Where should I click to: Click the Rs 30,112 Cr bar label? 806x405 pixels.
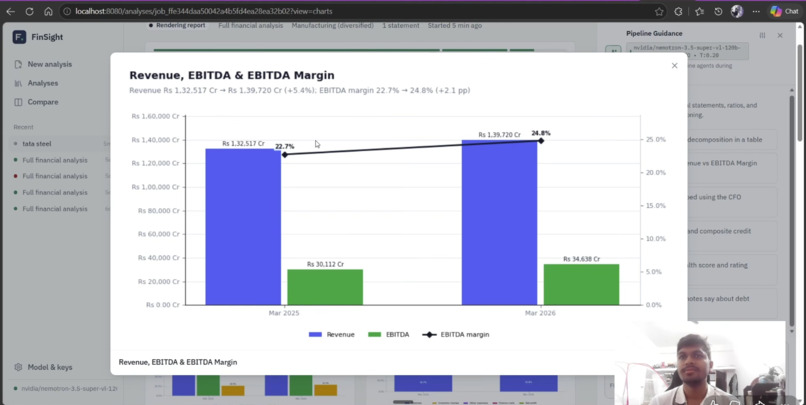[325, 264]
